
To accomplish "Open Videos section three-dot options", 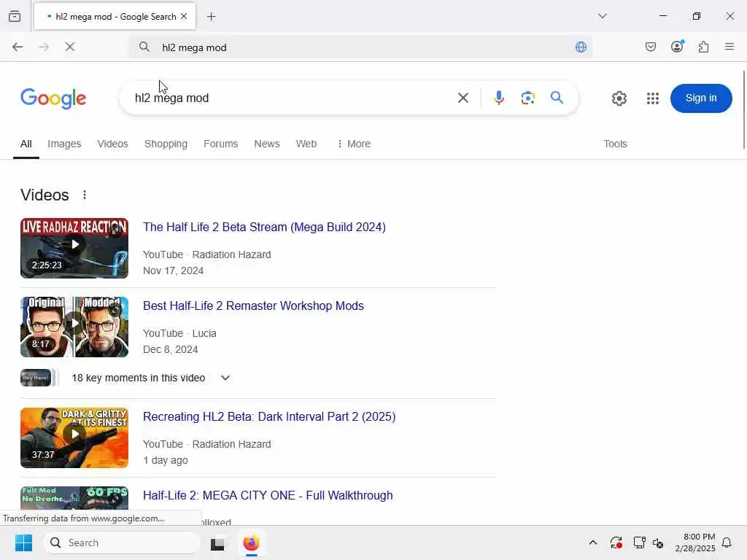I will (x=85, y=195).
